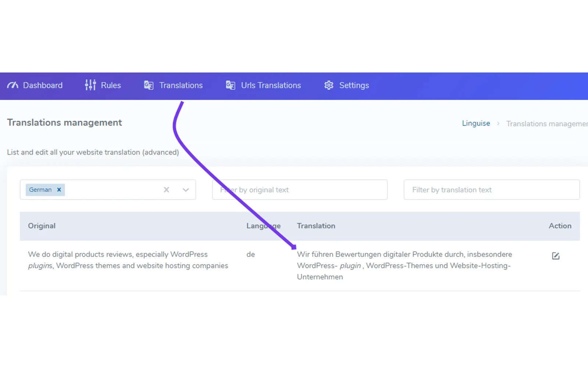Click the Translation column header

coord(316,226)
